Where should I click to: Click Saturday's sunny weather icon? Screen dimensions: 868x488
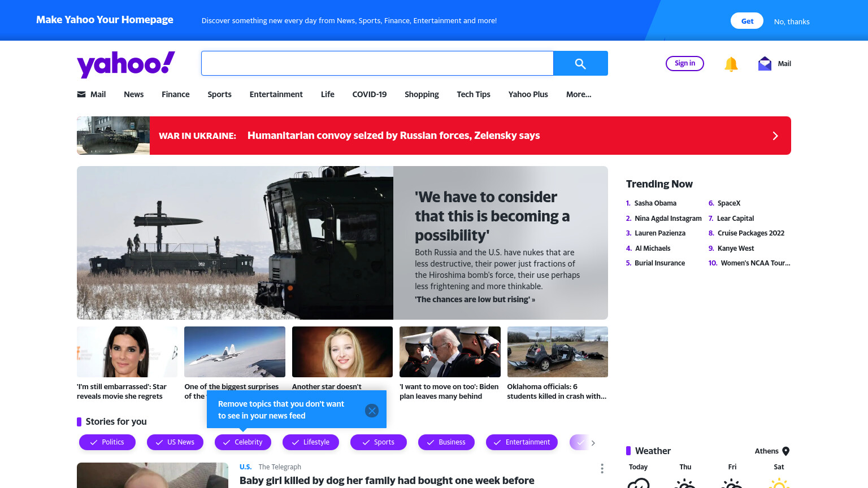click(x=779, y=483)
